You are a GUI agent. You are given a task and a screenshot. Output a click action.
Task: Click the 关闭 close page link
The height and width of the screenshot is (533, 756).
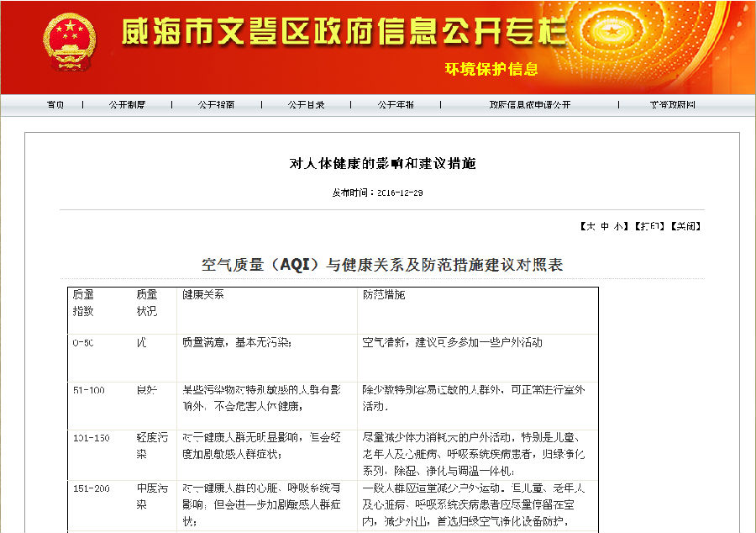(x=685, y=226)
